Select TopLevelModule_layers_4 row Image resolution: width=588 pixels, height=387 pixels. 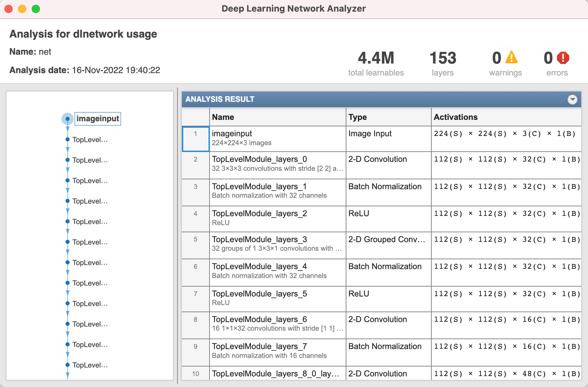[x=381, y=272]
